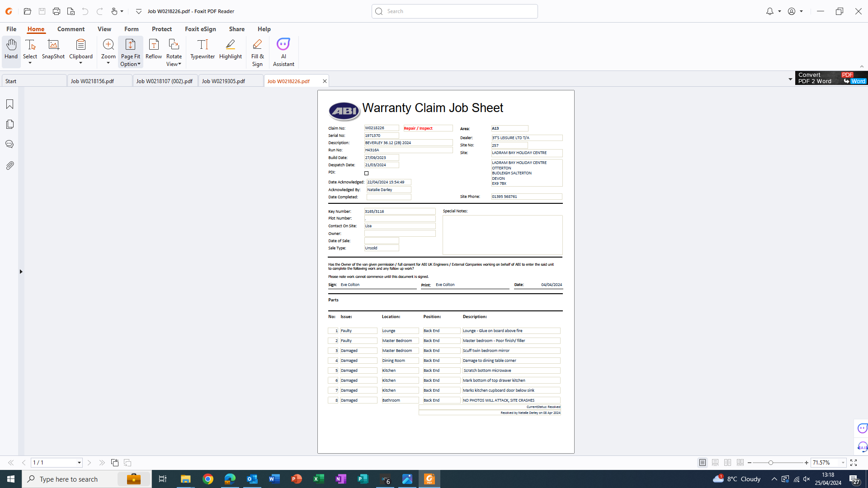868x488 pixels.
Task: Tick the PDI checkbox in document
Action: click(367, 173)
